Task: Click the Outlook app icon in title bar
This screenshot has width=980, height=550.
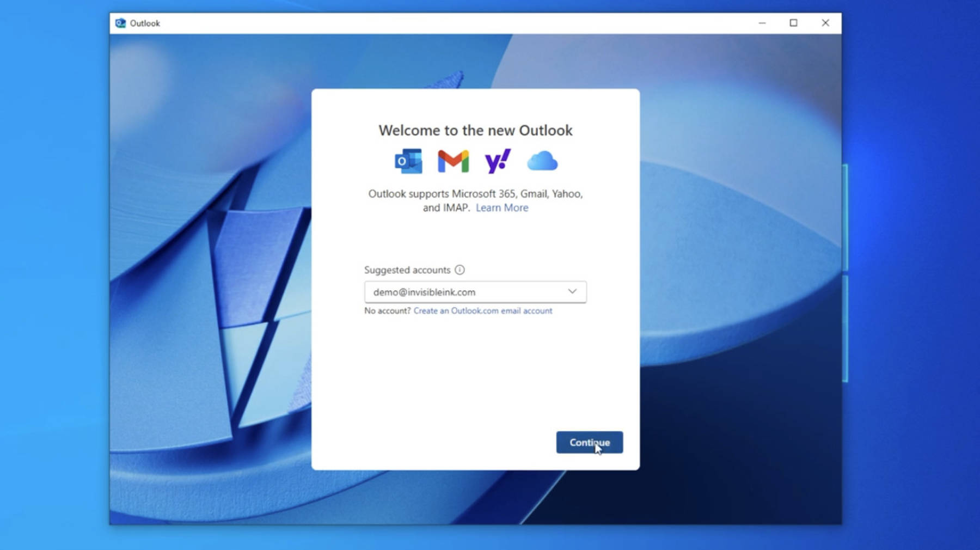Action: [120, 23]
